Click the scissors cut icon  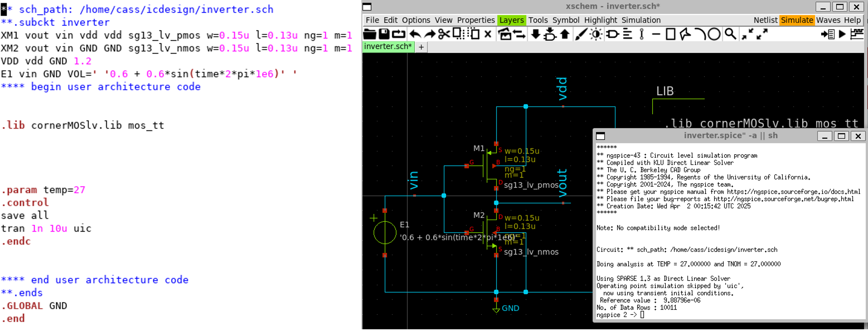pos(444,34)
